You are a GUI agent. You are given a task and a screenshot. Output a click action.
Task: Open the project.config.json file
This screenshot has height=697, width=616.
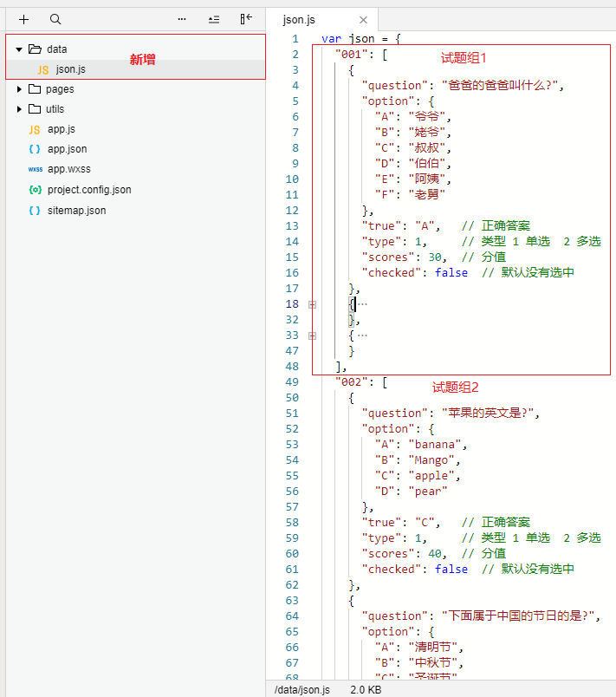coord(89,190)
